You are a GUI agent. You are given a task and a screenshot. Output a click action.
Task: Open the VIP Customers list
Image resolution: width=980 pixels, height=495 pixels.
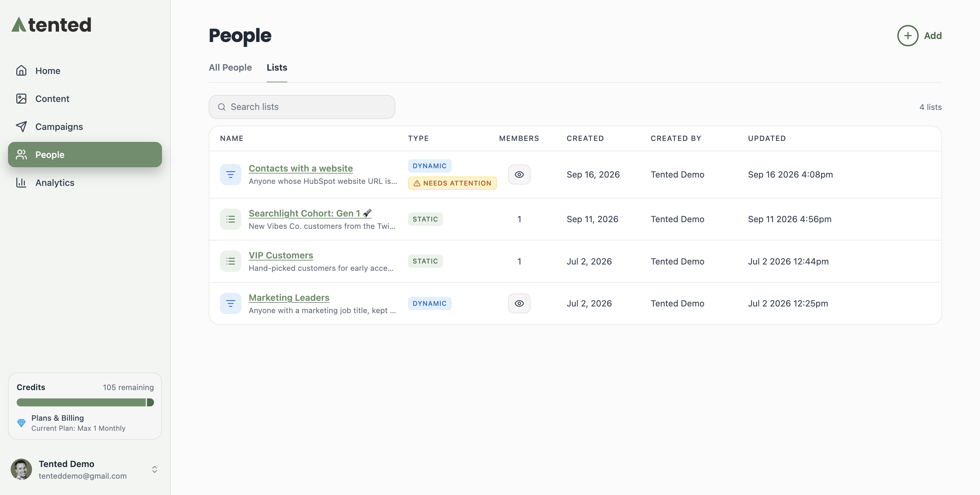pos(281,255)
